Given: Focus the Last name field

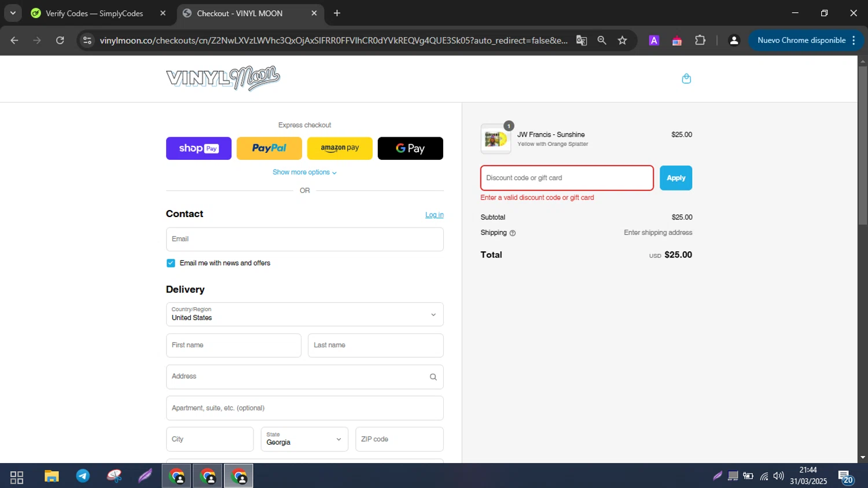Looking at the screenshot, I should 376,346.
